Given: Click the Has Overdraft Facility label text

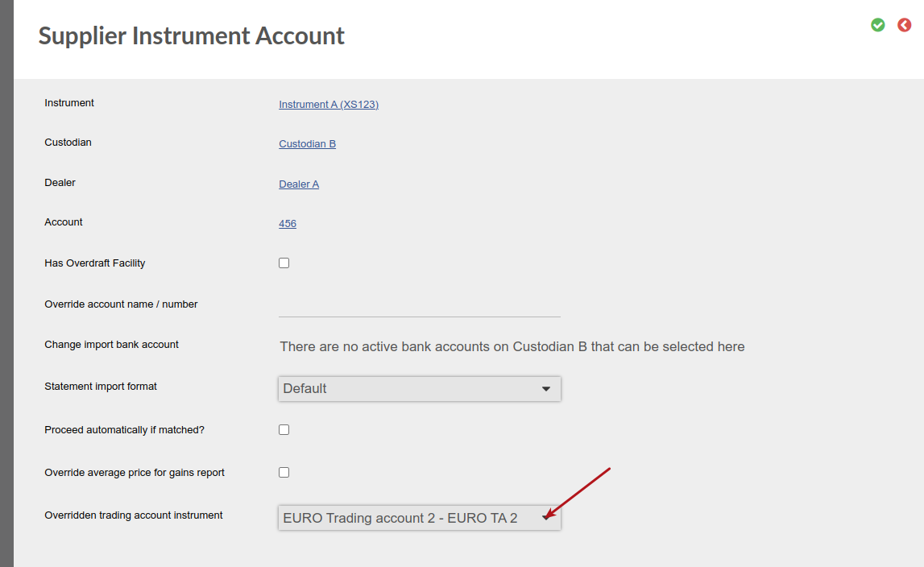Looking at the screenshot, I should coord(95,263).
